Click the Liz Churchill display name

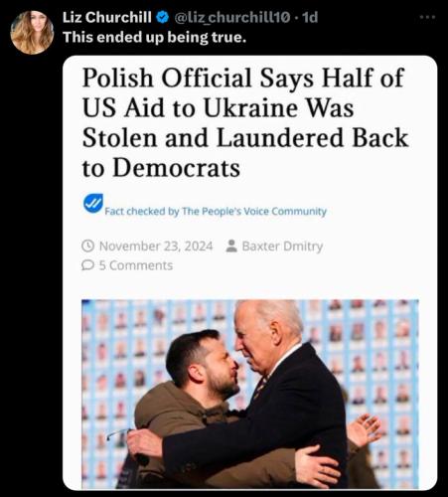pyautogui.click(x=107, y=17)
